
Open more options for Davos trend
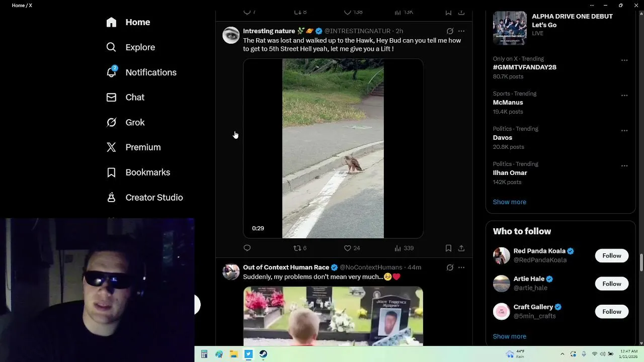click(624, 131)
